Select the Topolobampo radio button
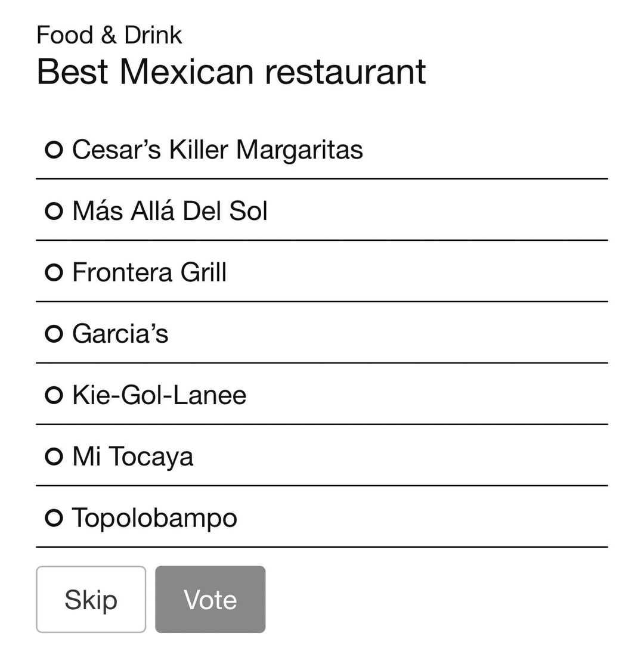The image size is (644, 667). [x=54, y=518]
